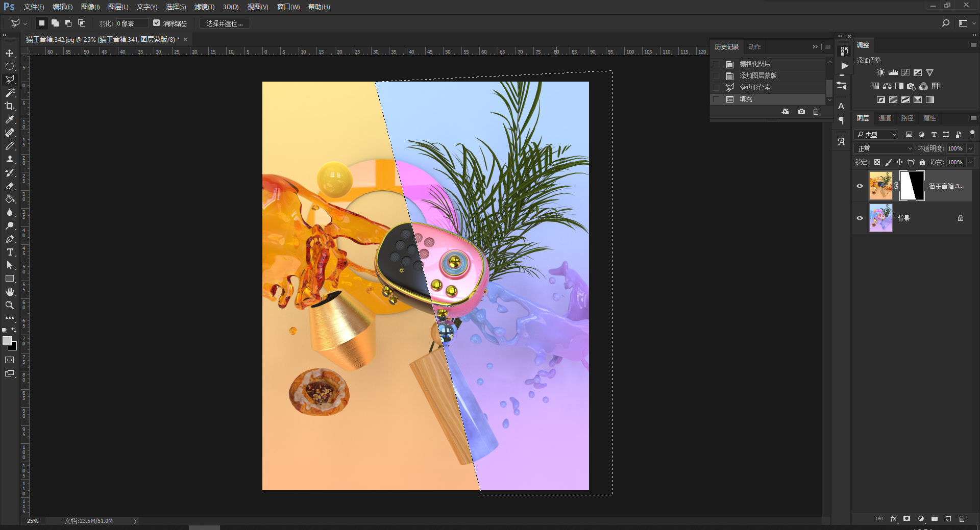Image resolution: width=980 pixels, height=530 pixels.
Task: Click the 选择并遮住 button
Action: tap(224, 23)
